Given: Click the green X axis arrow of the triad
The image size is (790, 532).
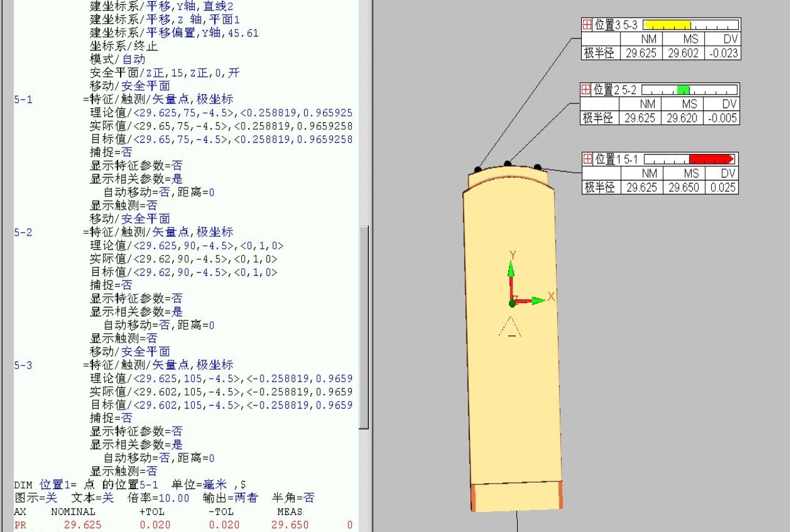Looking at the screenshot, I should [538, 300].
